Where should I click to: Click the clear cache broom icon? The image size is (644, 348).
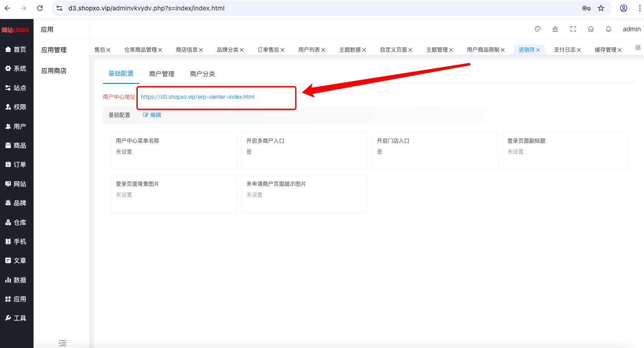pos(555,29)
